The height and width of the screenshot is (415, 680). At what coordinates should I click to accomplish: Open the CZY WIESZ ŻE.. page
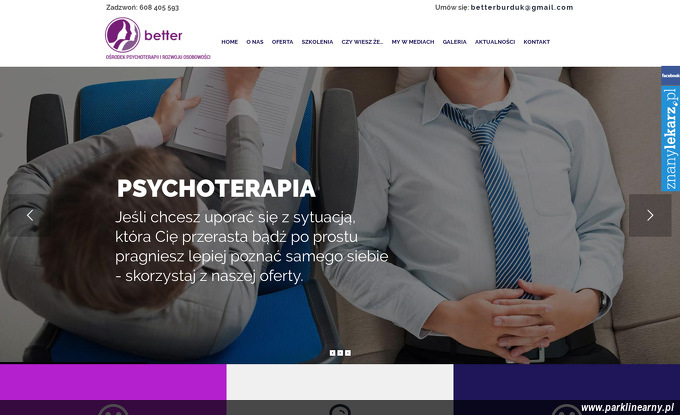point(362,42)
